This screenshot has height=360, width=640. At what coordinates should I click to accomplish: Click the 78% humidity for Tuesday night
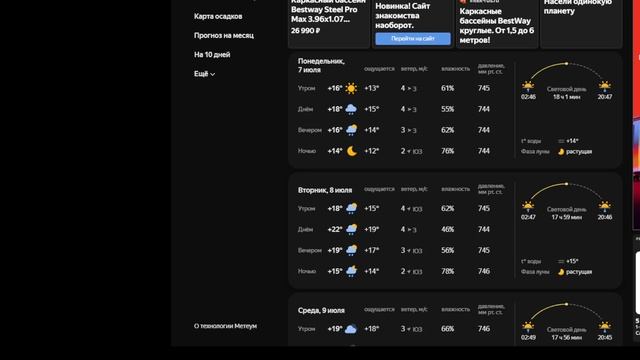[447, 271]
